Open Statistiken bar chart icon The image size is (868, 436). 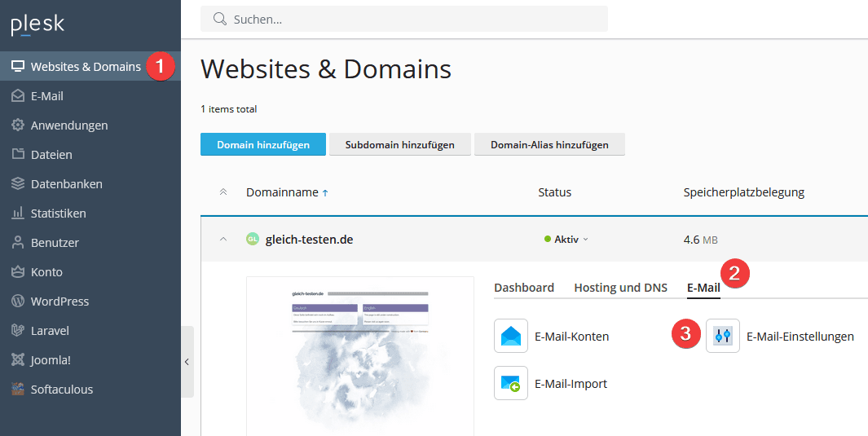pyautogui.click(x=18, y=214)
